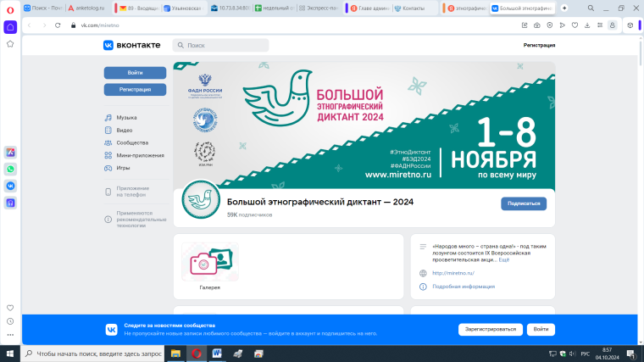Open Pinboards heart icon in Opera sidebar

10,308
